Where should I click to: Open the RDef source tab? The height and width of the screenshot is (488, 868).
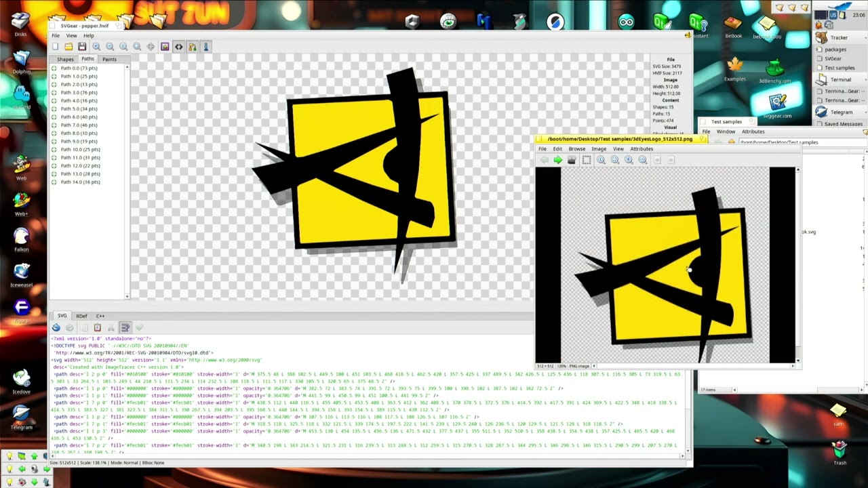[x=81, y=316]
